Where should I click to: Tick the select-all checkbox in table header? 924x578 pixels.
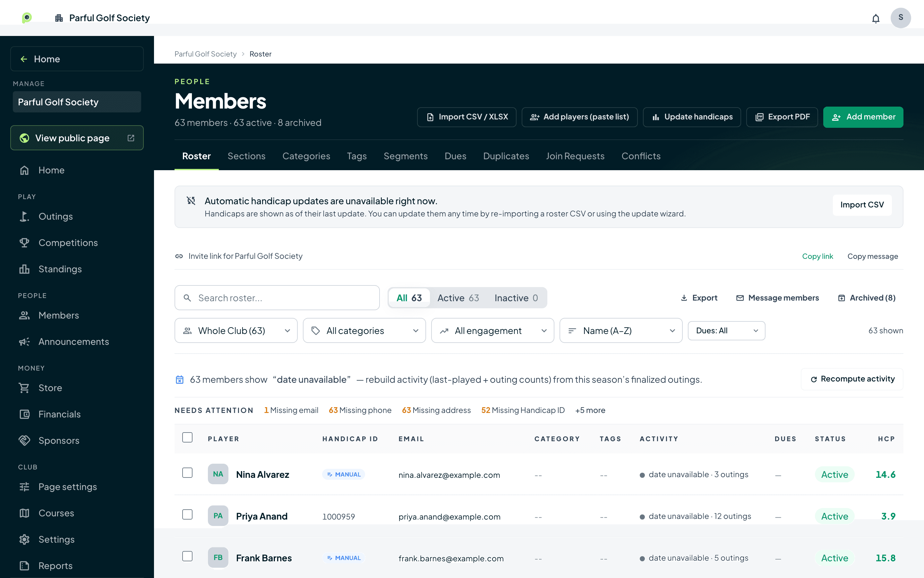[187, 437]
